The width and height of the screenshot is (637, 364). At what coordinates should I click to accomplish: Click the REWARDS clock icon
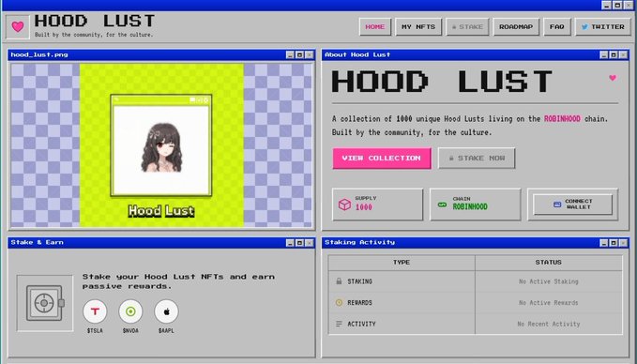point(339,302)
